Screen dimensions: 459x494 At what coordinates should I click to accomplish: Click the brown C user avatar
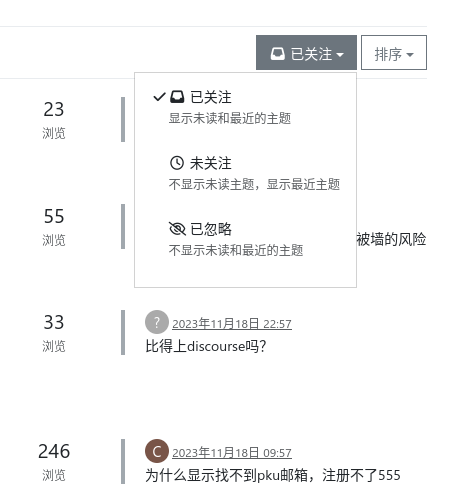tap(157, 451)
